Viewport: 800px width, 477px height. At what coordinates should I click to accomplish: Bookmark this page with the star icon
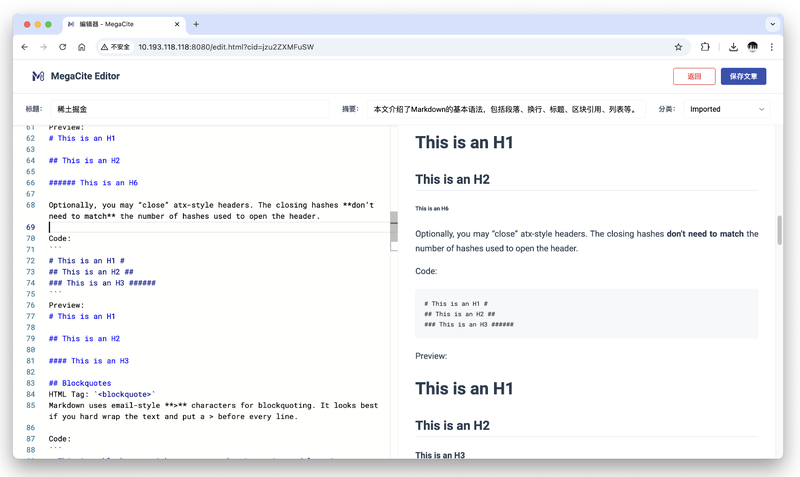[678, 47]
